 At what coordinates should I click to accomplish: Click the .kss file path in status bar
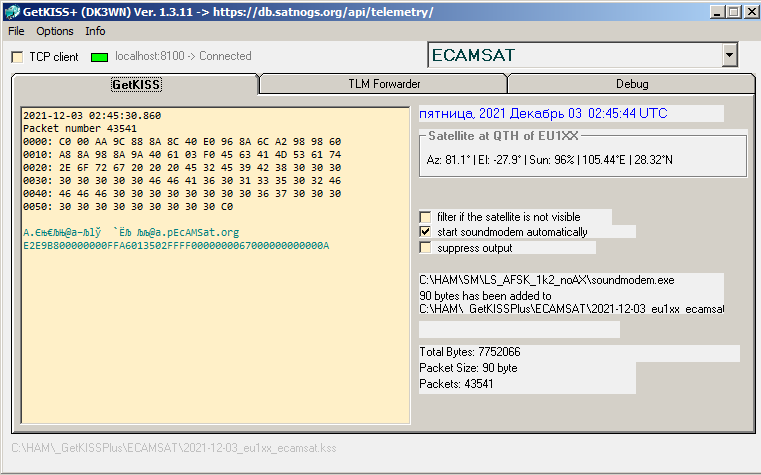[174, 448]
